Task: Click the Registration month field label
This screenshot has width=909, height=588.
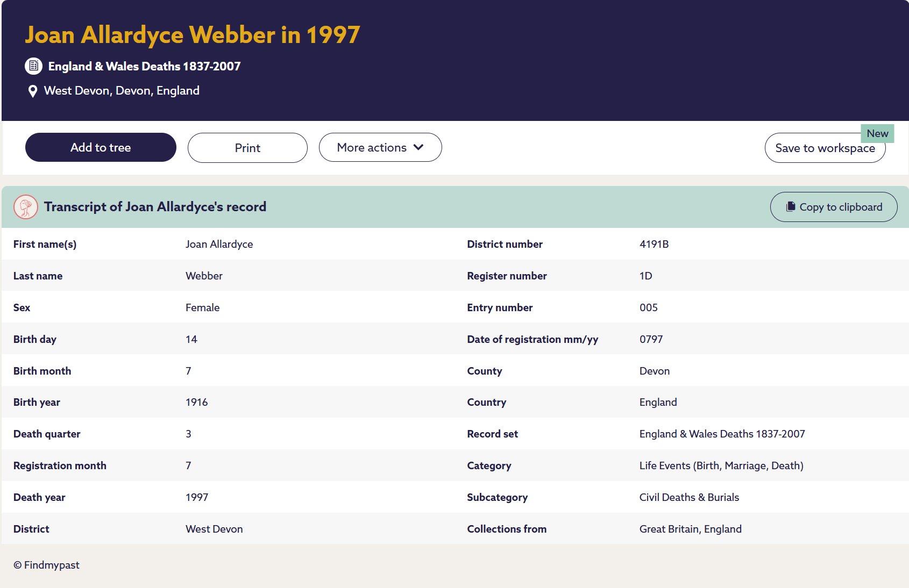Action: pyautogui.click(x=60, y=465)
